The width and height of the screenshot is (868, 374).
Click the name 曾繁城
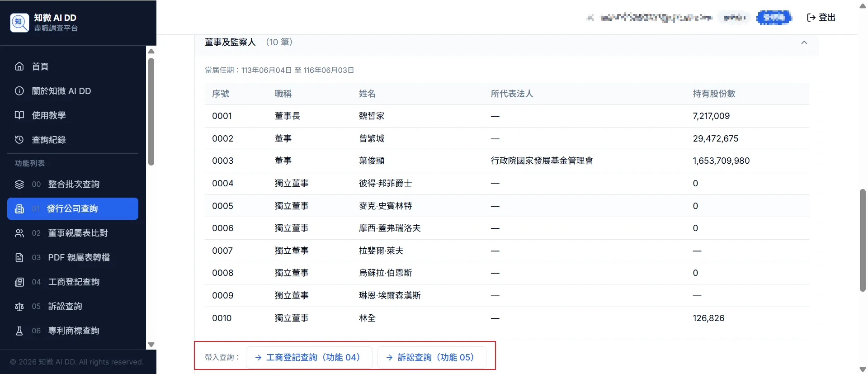(x=372, y=138)
